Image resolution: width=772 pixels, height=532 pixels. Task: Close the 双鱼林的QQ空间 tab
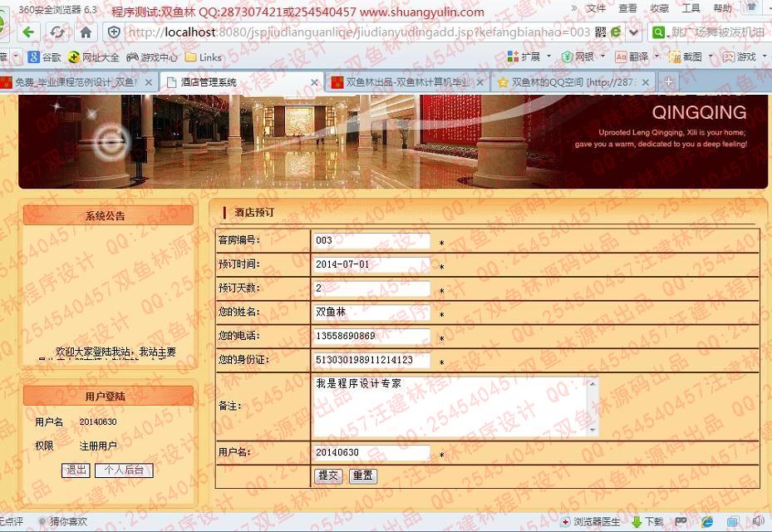646,82
